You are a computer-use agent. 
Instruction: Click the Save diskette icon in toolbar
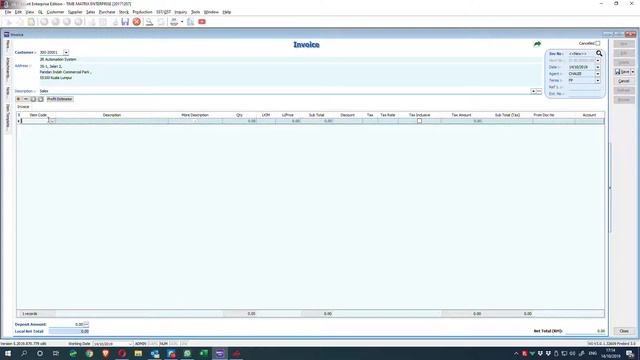pyautogui.click(x=125, y=22)
